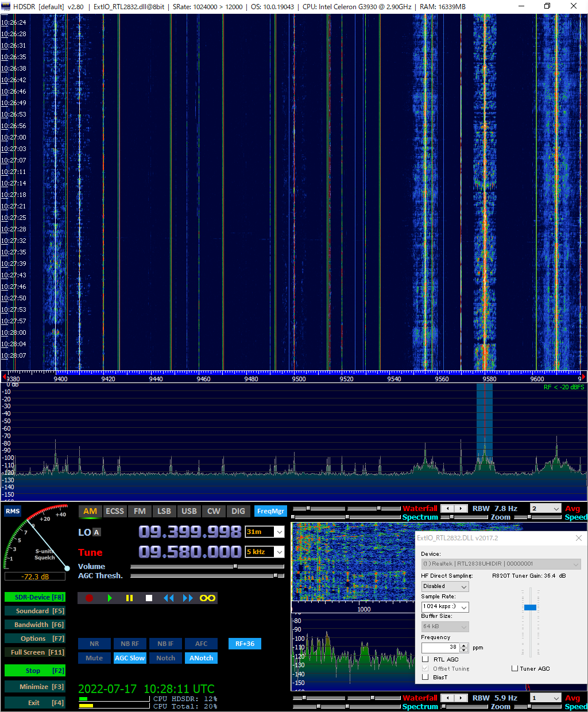Enable the Tuner AGC checkbox
This screenshot has height=712, width=588.
(x=515, y=668)
